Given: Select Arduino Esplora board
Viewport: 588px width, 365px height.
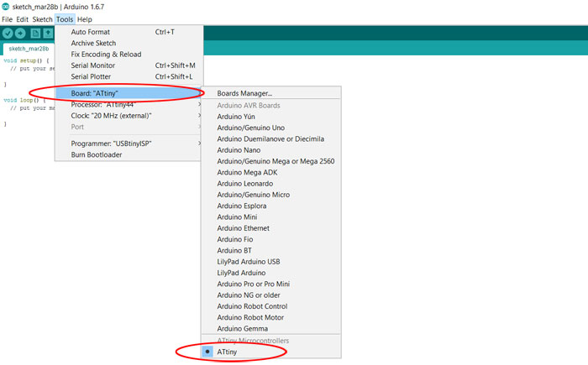Looking at the screenshot, I should click(271, 206).
